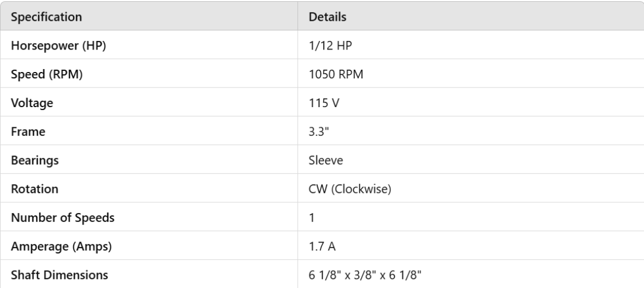Click the 3.3" frame value

pos(319,132)
